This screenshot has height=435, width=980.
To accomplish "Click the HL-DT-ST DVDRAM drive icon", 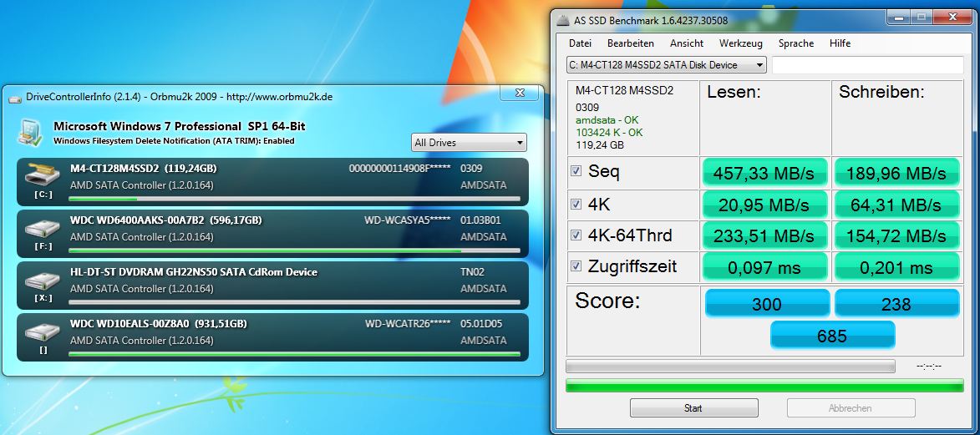I will (x=43, y=280).
